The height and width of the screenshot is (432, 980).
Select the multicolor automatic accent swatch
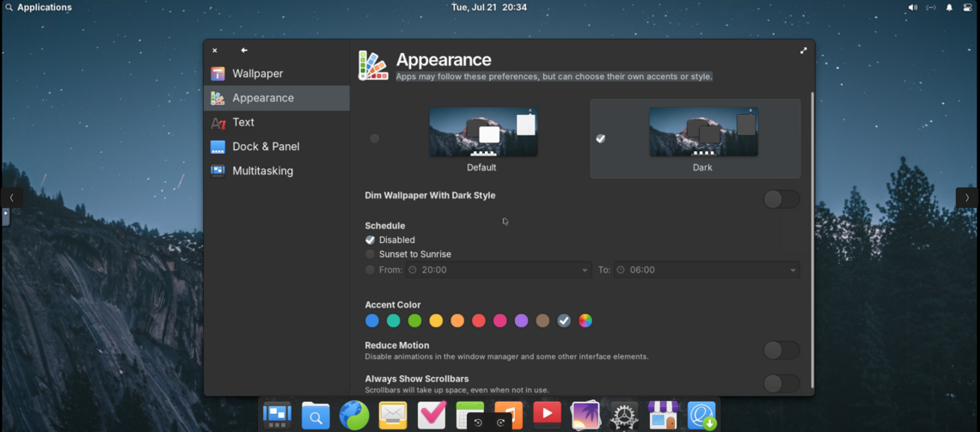[585, 321]
